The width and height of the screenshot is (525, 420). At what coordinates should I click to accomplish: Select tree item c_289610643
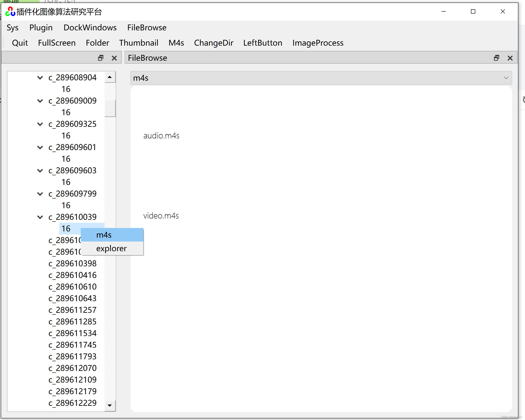coord(73,299)
